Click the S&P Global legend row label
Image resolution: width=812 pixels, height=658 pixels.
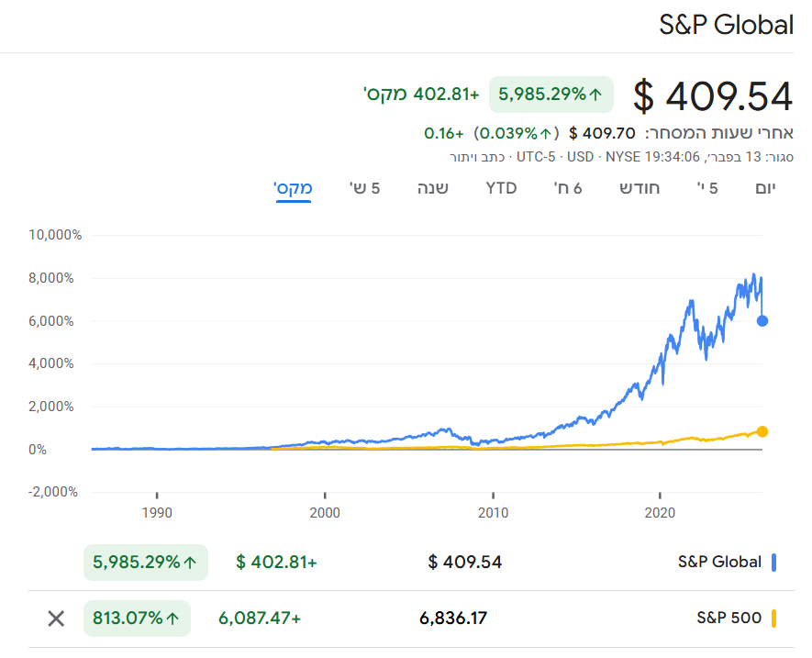[x=719, y=563]
